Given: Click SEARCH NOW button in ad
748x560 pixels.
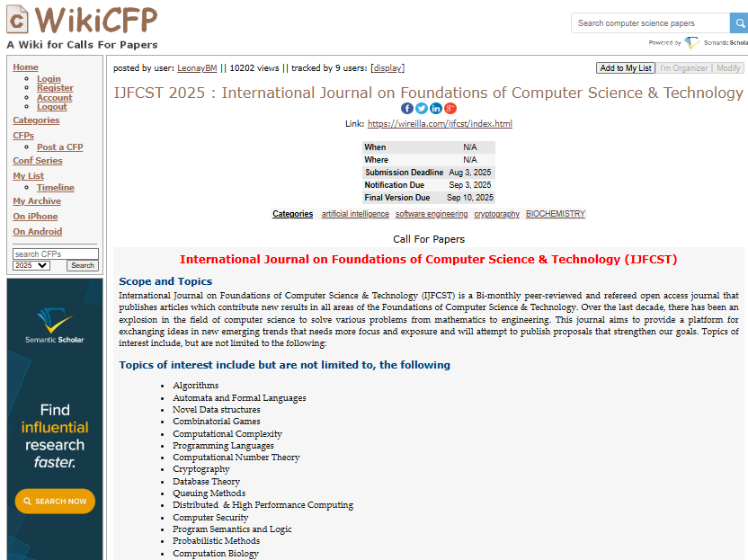Looking at the screenshot, I should pyautogui.click(x=55, y=502).
